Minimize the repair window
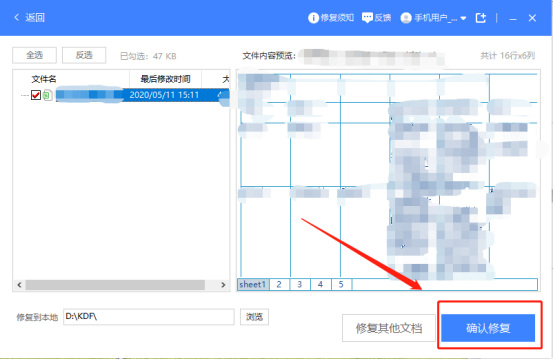Viewport: 554px width, 360px height. (513, 18)
